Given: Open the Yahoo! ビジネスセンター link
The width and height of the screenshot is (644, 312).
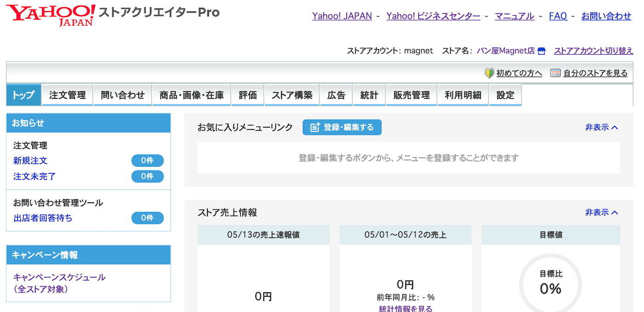Looking at the screenshot, I should coord(433,16).
